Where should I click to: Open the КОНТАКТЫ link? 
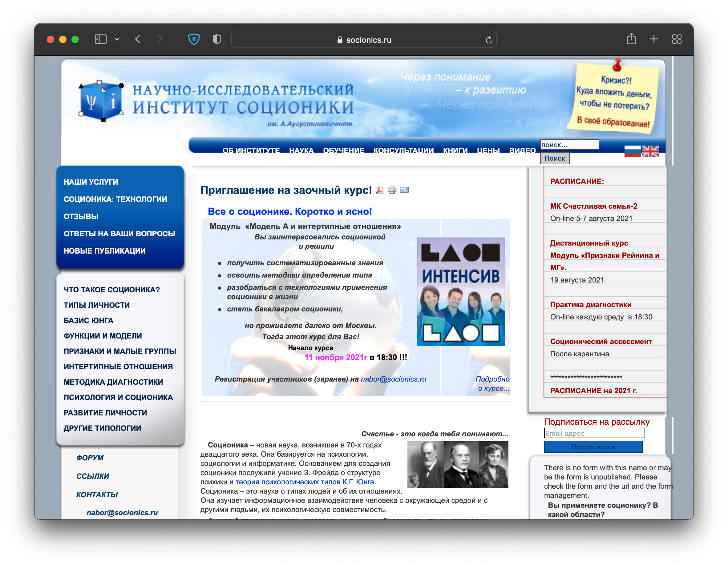pos(97,494)
